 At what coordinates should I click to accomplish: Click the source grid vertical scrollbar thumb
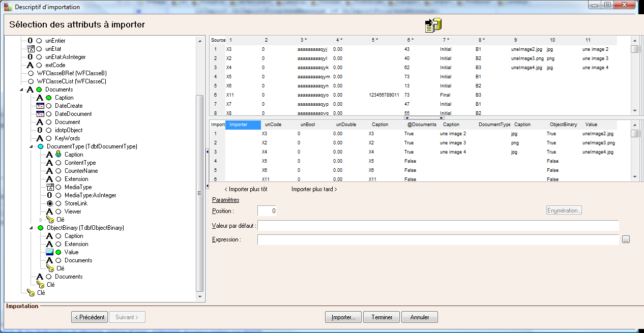click(634, 49)
